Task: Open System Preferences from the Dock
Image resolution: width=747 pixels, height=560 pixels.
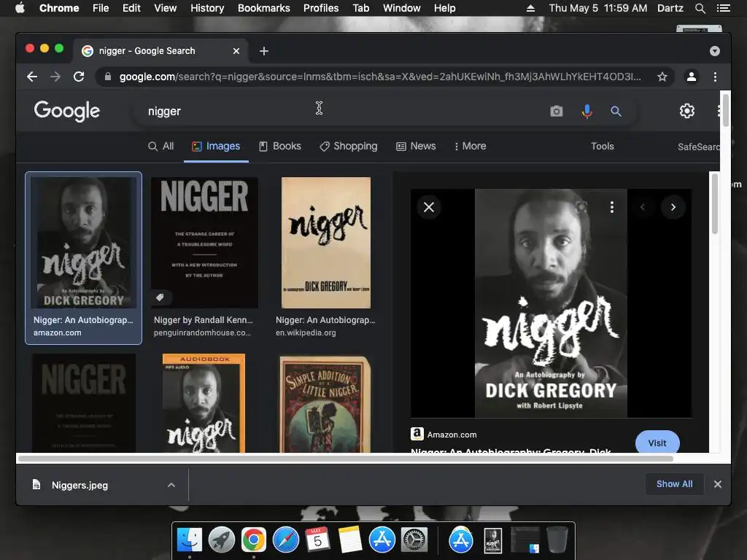Action: 414,540
